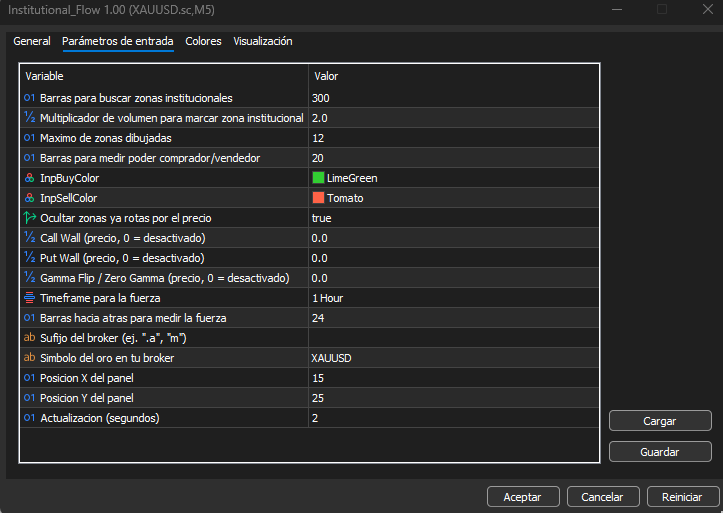Click the integer icon by Posicion Y del panel
Viewport: 723px width, 513px height.
click(30, 397)
